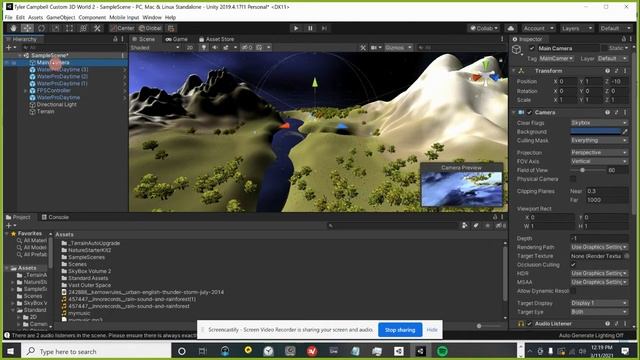The height and width of the screenshot is (360, 640).
Task: Toggle the Audio Listener component checkbox
Action: pyautogui.click(x=530, y=324)
